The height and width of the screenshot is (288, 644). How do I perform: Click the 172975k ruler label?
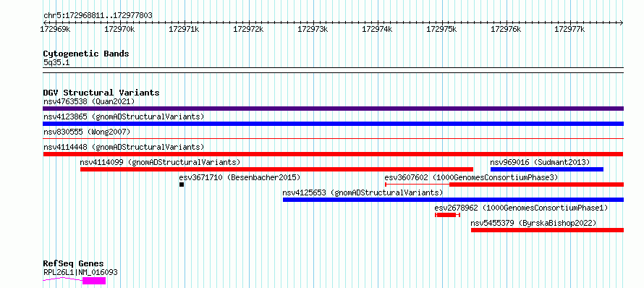[441, 29]
